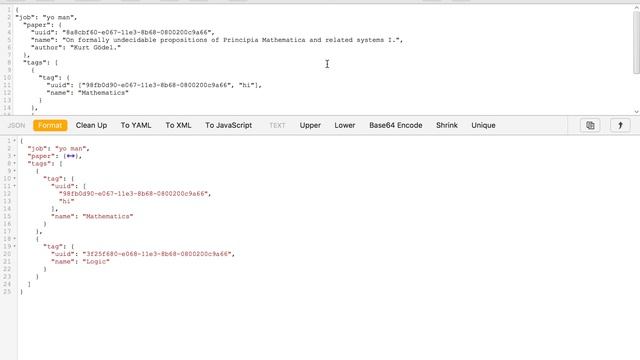Screen dimensions: 640x360
Task: Select the Unique option
Action: coord(483,125)
